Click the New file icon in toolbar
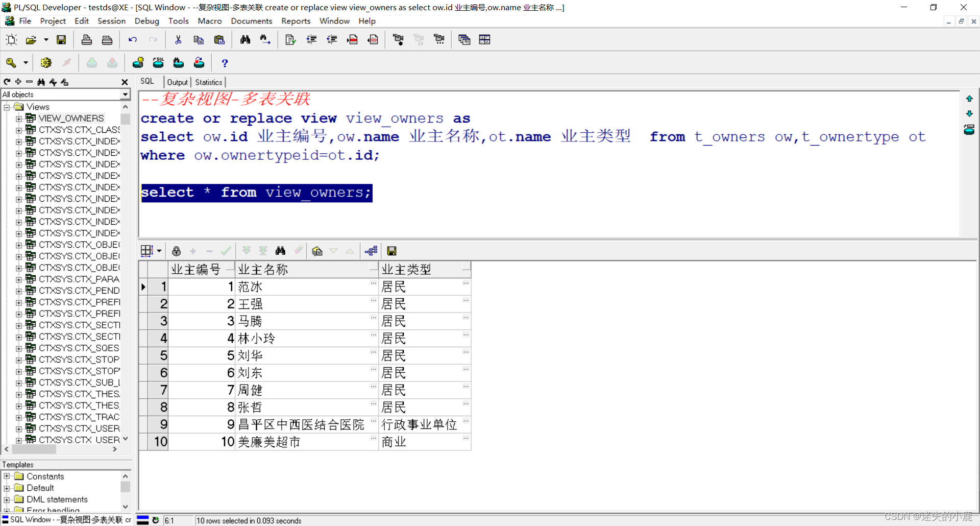The height and width of the screenshot is (526, 980). click(11, 40)
